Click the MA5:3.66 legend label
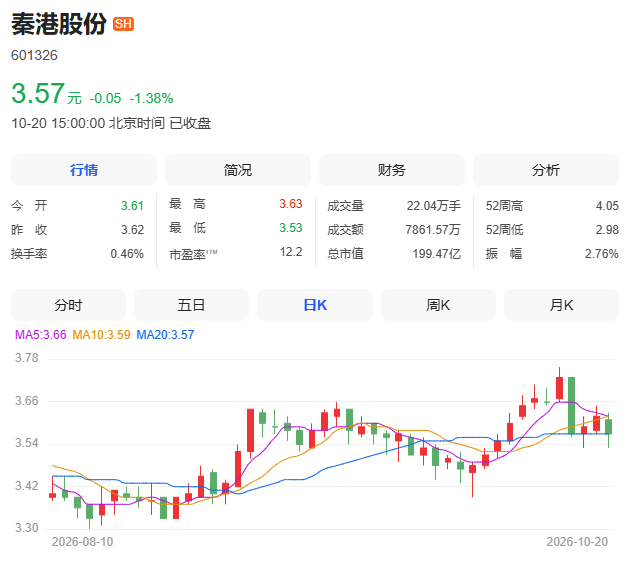The width and height of the screenshot is (634, 561). (x=40, y=335)
